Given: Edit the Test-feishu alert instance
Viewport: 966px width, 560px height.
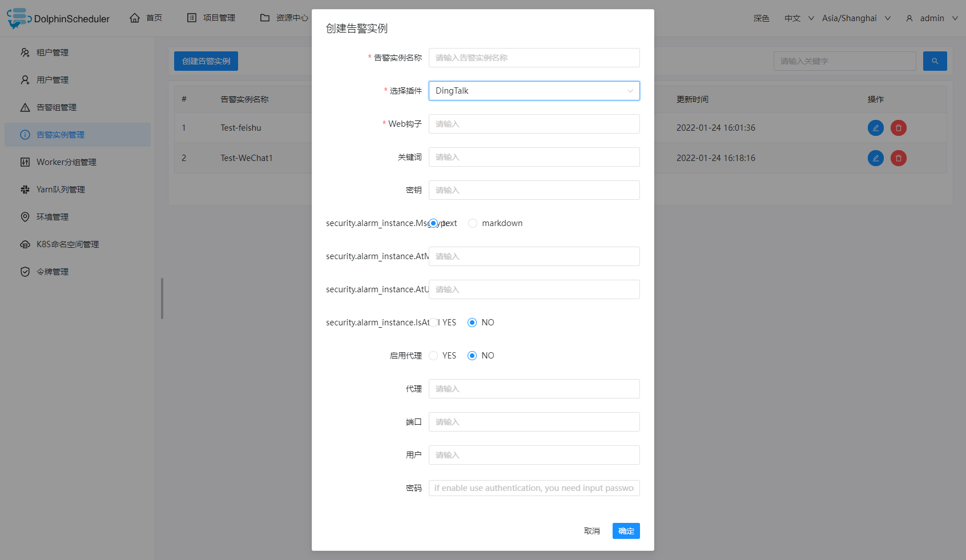Looking at the screenshot, I should click(875, 127).
